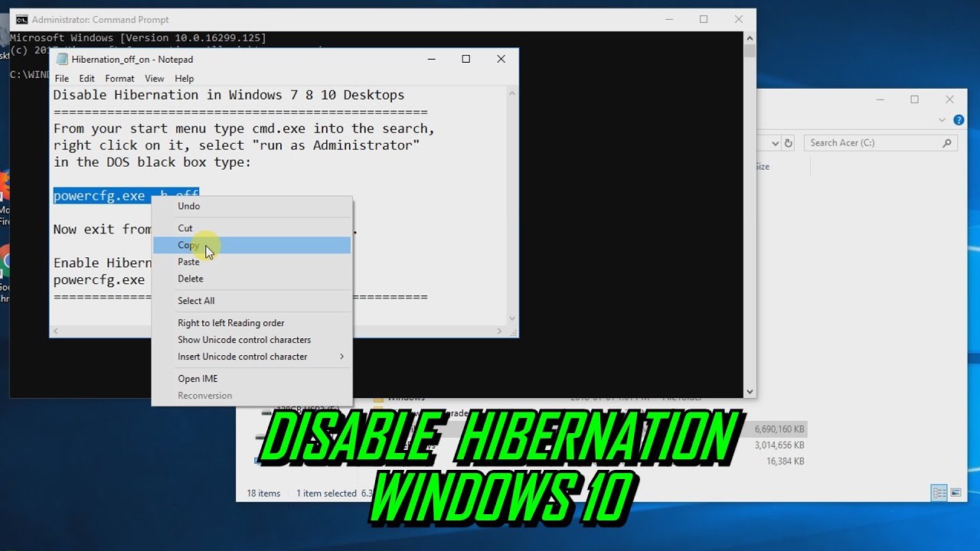Open Notepad Format menu

[119, 78]
